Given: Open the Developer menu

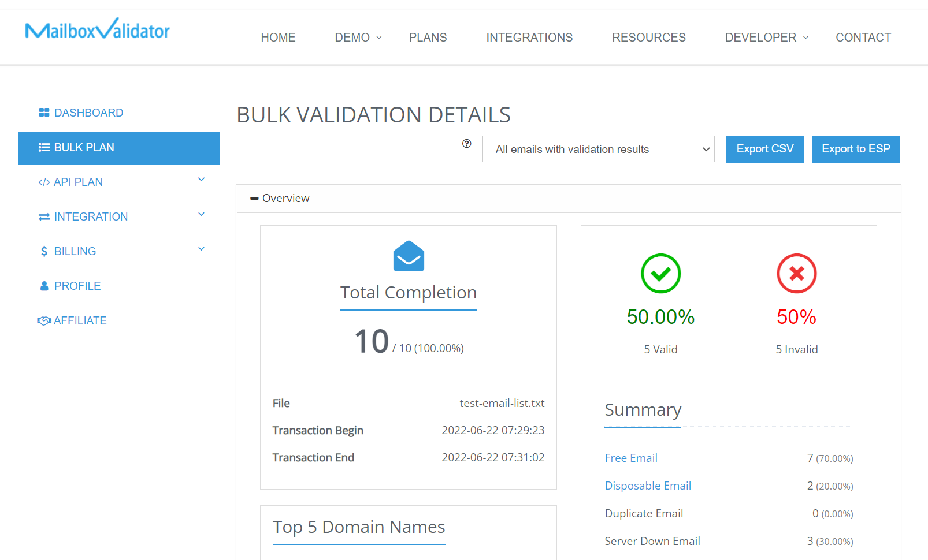Looking at the screenshot, I should [760, 38].
